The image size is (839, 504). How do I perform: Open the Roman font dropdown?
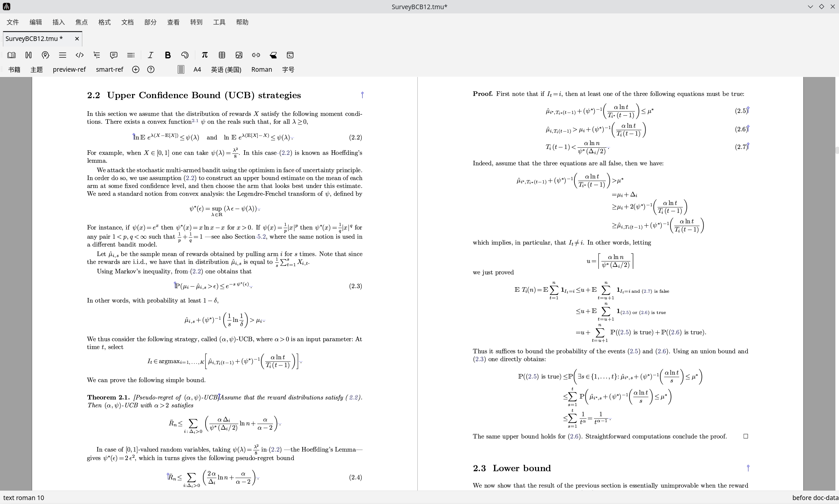click(x=261, y=69)
